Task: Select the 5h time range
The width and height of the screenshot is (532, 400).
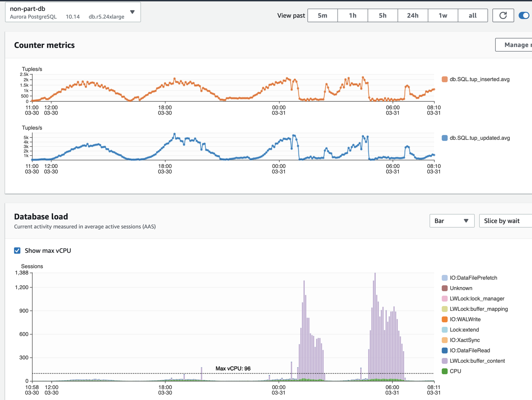Action: point(382,15)
